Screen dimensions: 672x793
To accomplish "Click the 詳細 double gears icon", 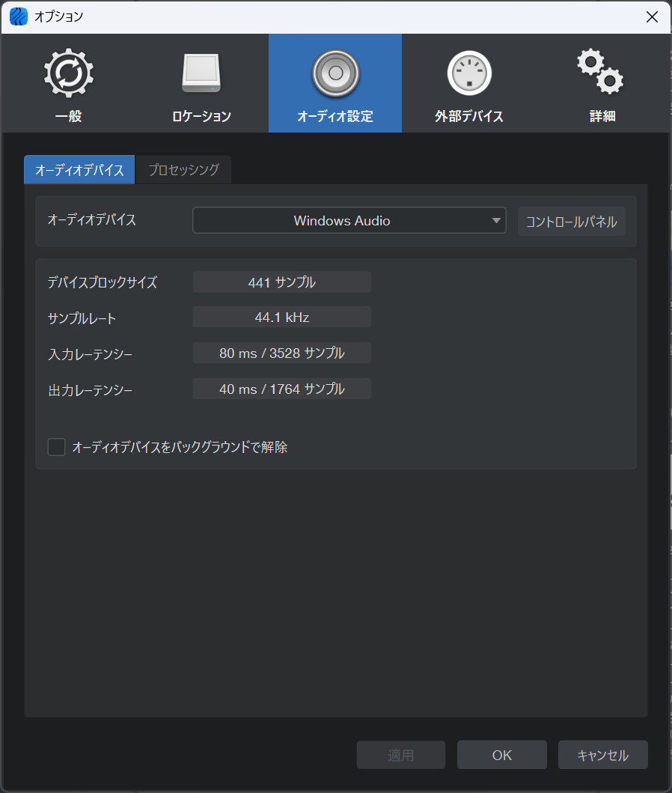I will click(601, 72).
